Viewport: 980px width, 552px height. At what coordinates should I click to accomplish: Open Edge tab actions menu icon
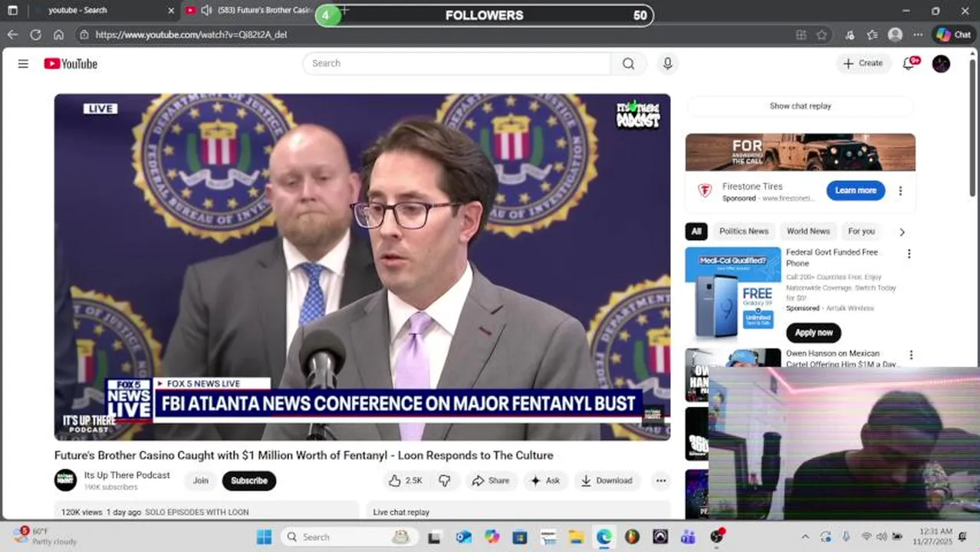pos(12,11)
